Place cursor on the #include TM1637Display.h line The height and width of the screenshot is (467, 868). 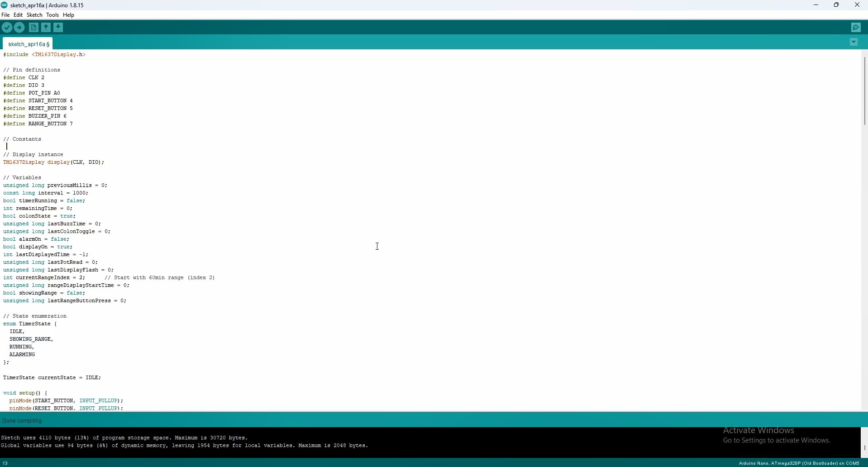[45, 55]
